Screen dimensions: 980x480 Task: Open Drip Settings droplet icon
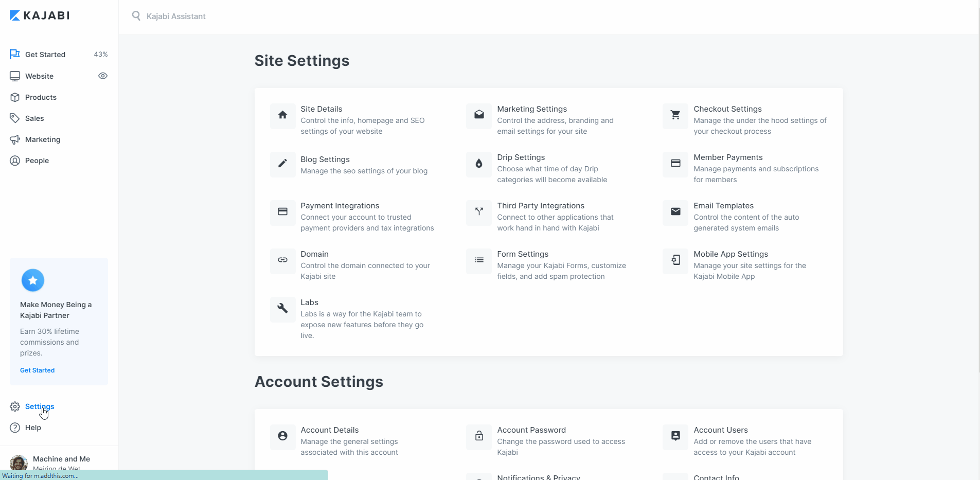click(x=479, y=164)
